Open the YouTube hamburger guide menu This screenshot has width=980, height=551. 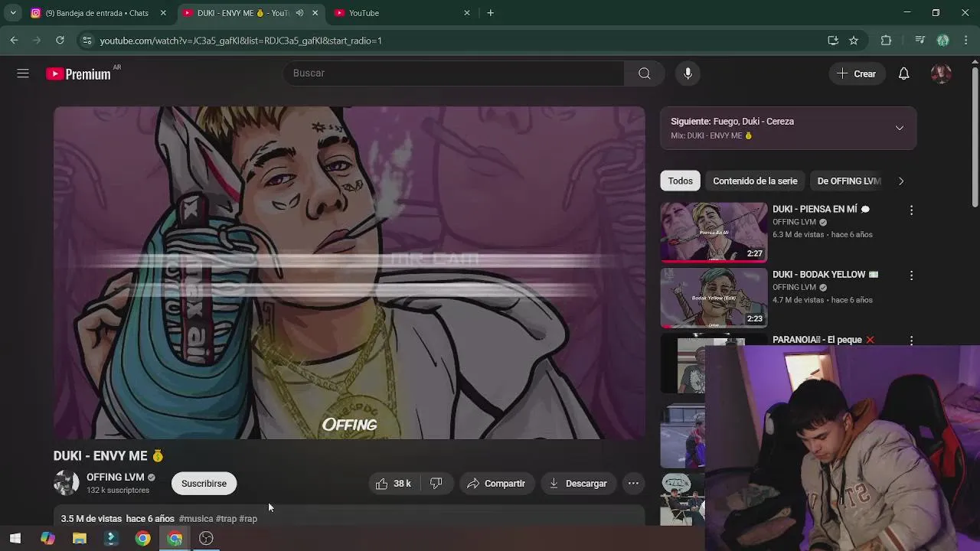click(x=23, y=73)
